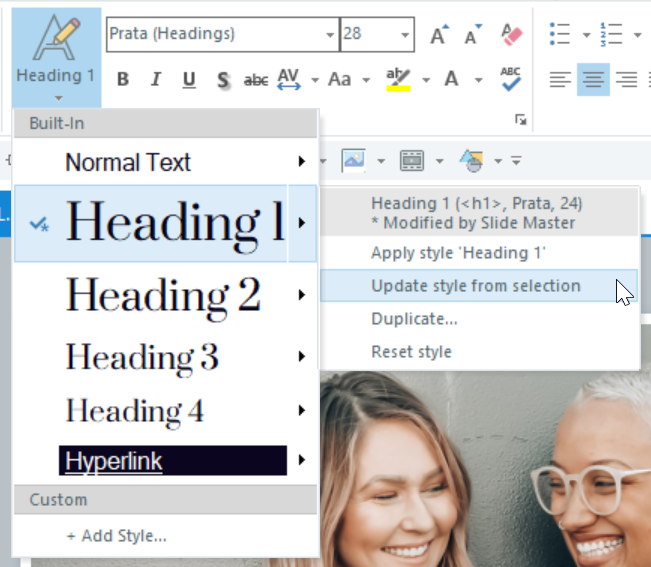Click the character spacing AV icon
Viewport: 651px width, 567px height.
[x=289, y=79]
